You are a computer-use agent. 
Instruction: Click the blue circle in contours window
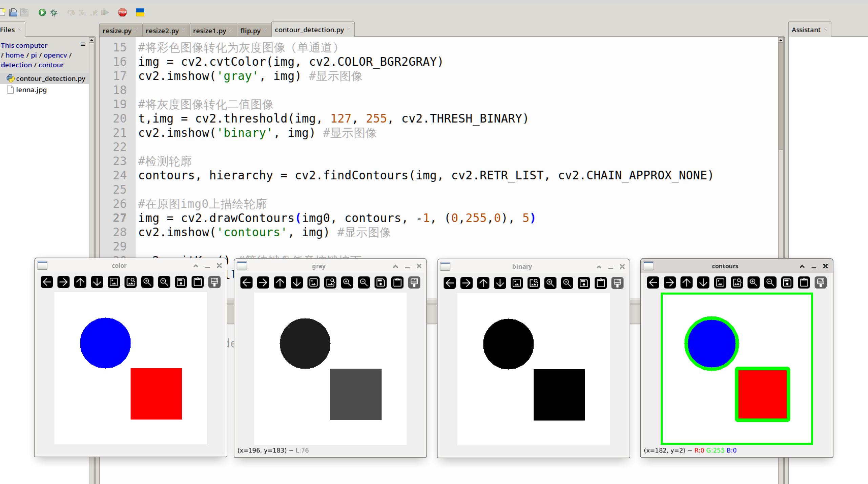tap(712, 343)
